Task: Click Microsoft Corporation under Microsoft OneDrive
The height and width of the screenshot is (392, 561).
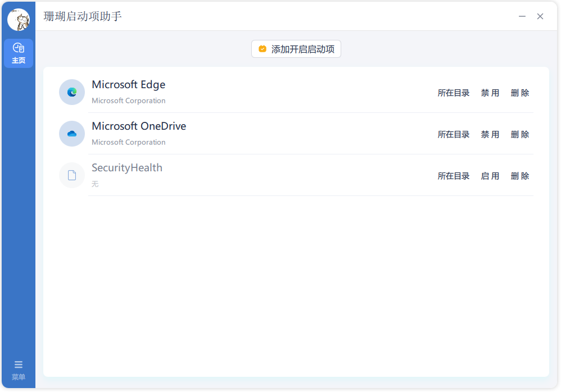Action: (x=128, y=142)
